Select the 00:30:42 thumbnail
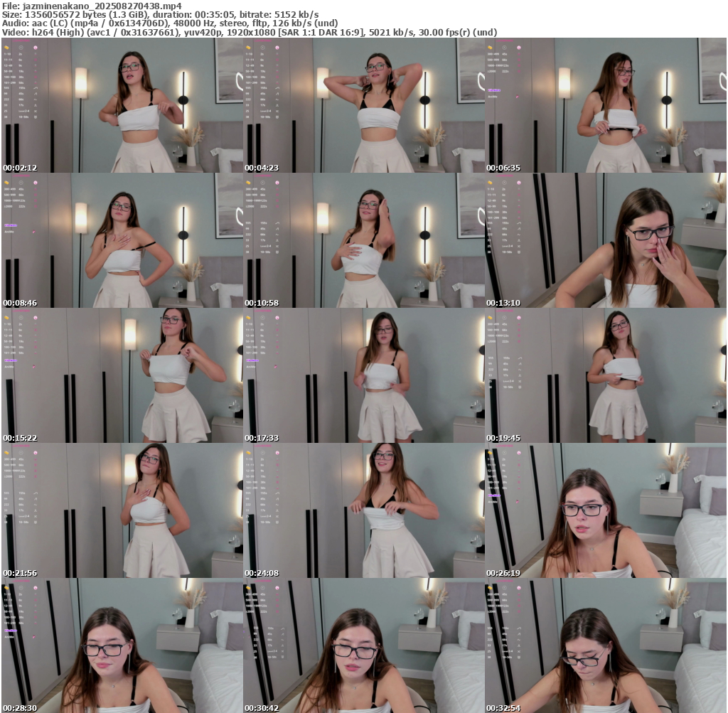728x713 pixels. (364, 645)
